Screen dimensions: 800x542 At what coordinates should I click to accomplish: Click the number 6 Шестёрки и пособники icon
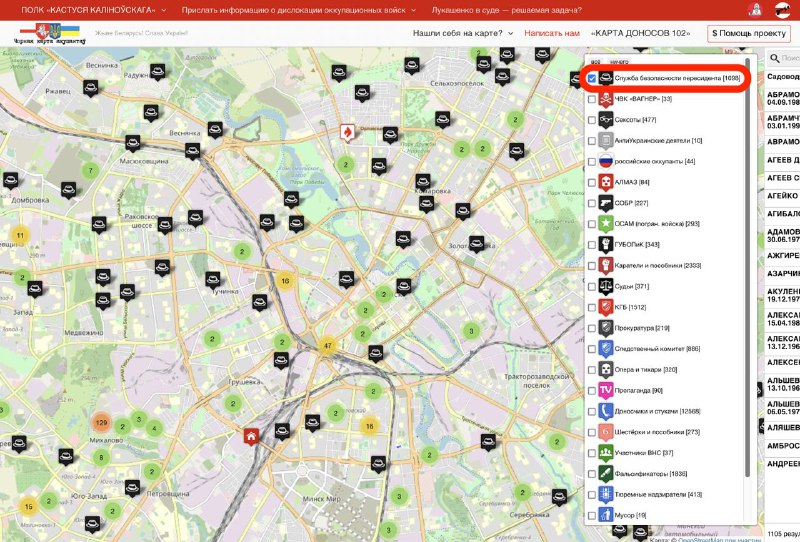point(606,432)
